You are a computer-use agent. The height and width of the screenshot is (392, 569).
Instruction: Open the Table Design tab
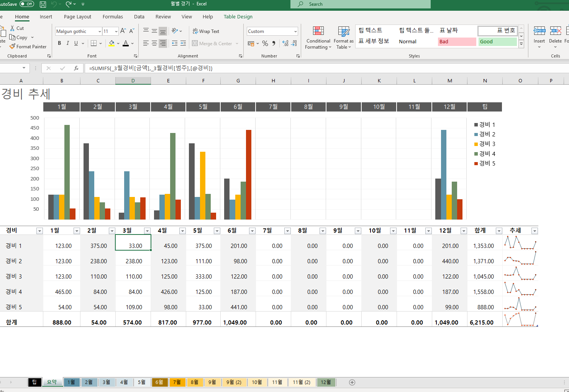(238, 17)
